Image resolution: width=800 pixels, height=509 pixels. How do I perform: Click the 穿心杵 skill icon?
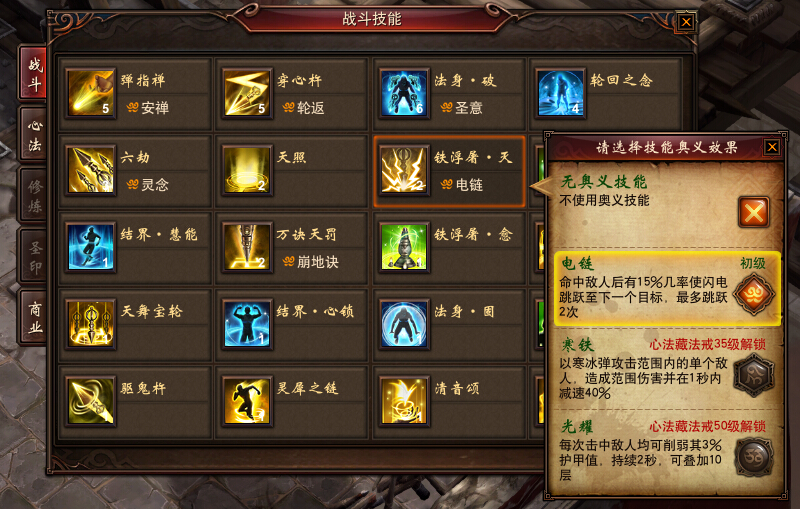tap(247, 93)
